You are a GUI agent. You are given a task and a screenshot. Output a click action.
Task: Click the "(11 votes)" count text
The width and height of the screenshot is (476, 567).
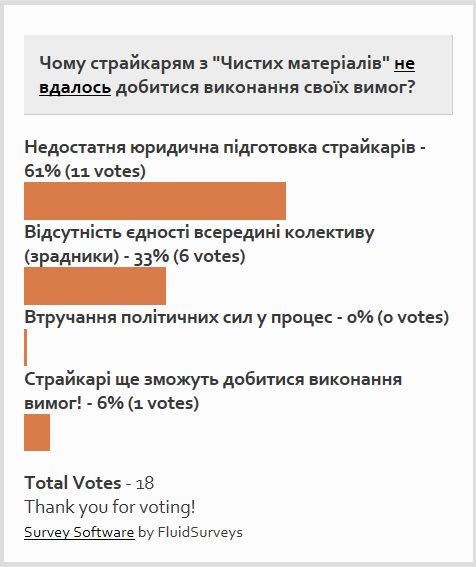tap(105, 171)
